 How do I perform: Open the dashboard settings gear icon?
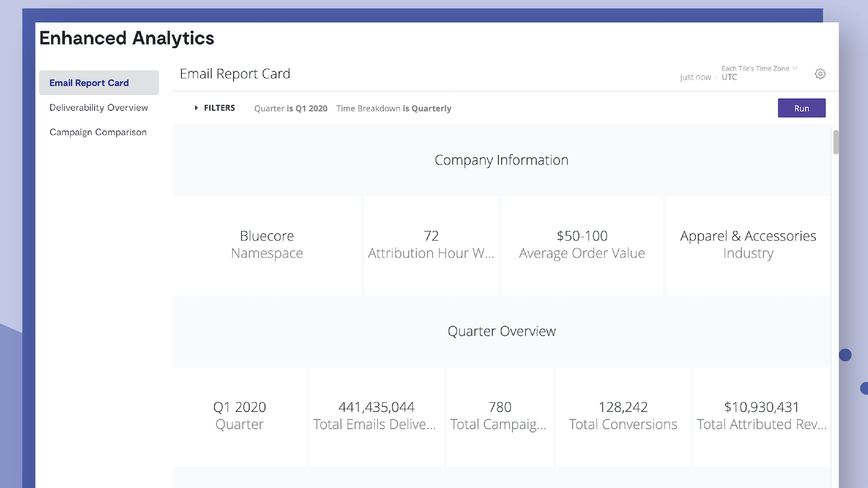[820, 74]
